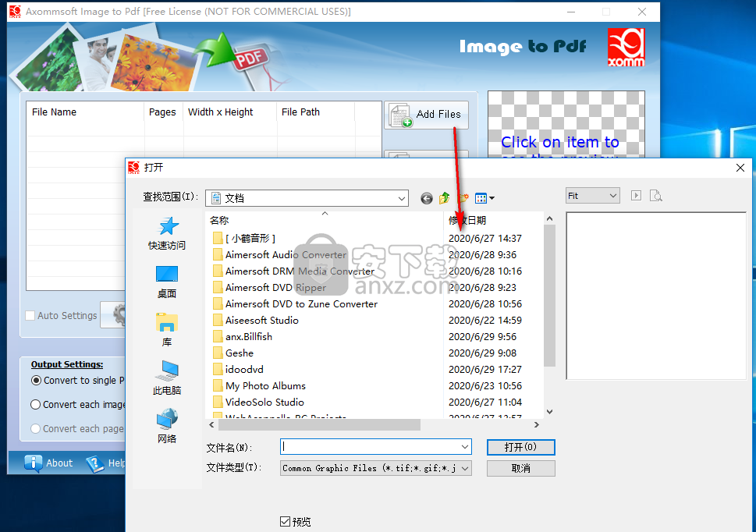756x532 pixels.
Task: Select the Aimersoft DVD Ripper folder
Action: pyautogui.click(x=270, y=287)
